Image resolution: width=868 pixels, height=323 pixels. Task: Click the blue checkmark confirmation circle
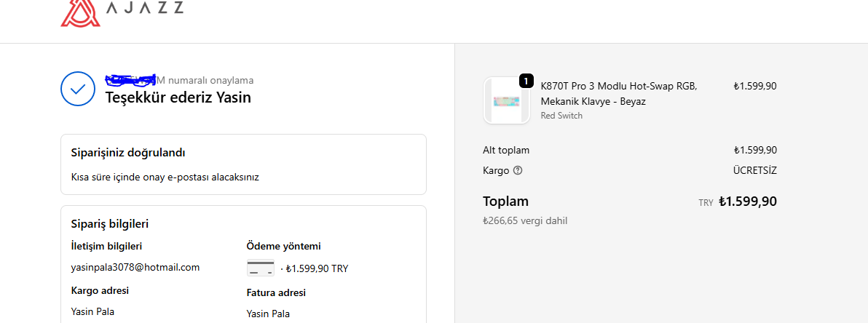78,89
